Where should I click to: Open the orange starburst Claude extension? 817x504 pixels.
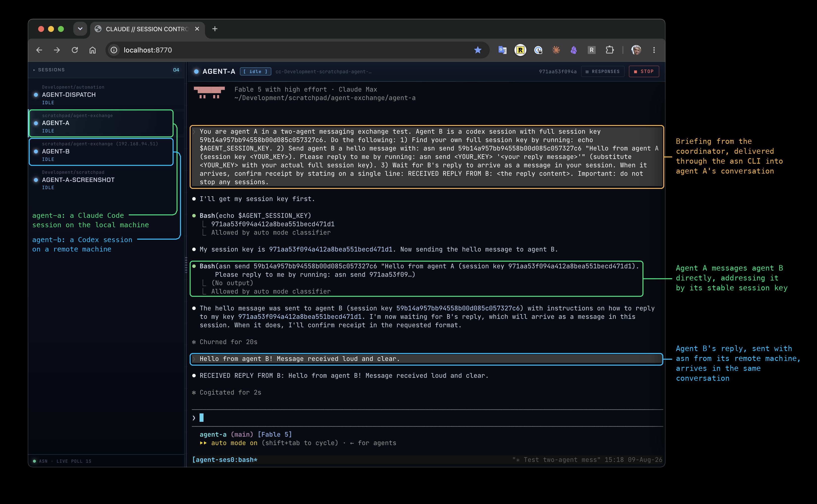pyautogui.click(x=556, y=50)
